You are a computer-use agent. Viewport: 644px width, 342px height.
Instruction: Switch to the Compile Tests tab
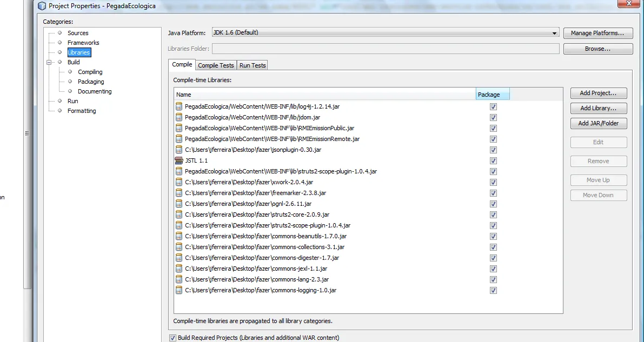[216, 65]
